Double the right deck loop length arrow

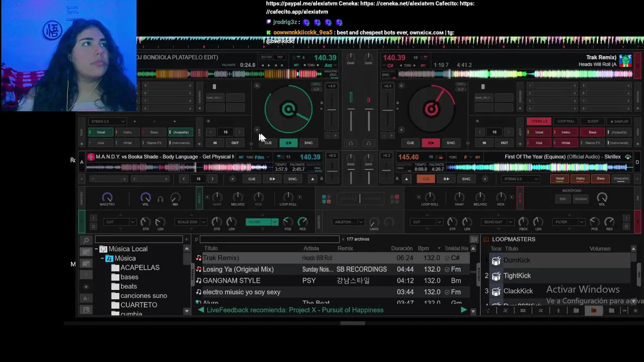(x=509, y=132)
